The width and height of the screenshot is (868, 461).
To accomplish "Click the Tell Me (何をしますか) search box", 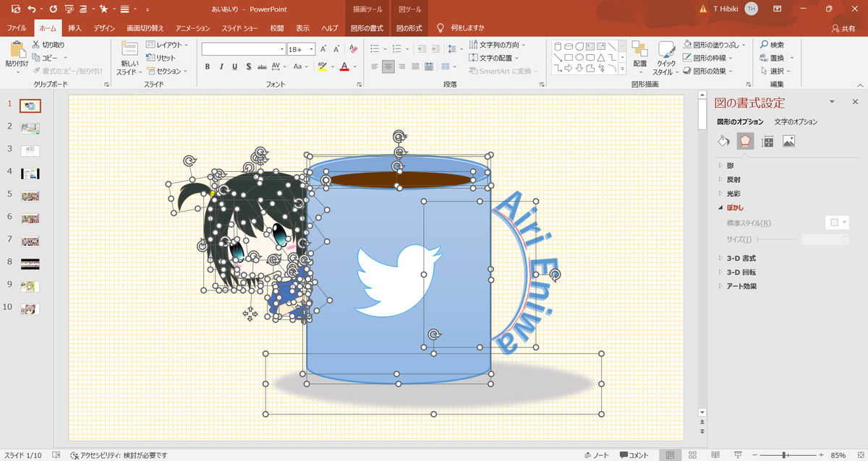I will pyautogui.click(x=461, y=28).
